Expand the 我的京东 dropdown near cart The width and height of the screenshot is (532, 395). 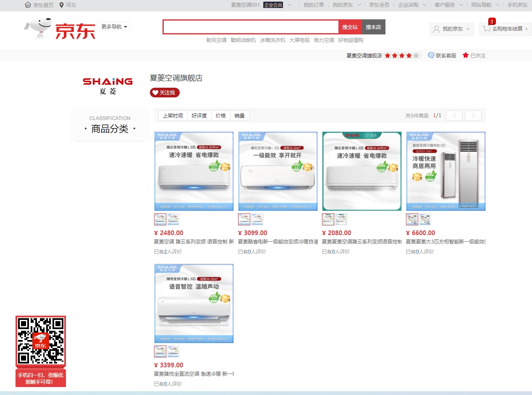coord(452,29)
